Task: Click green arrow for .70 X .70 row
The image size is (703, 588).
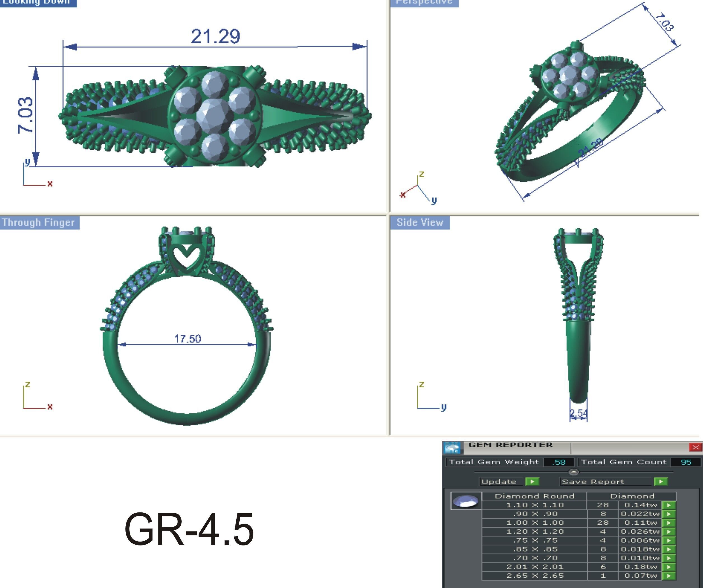Action: coord(669,558)
